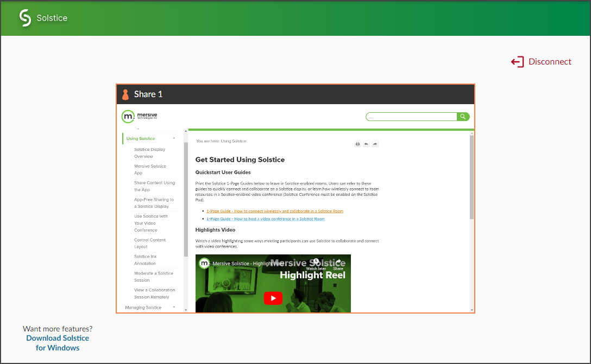591x364 pixels.
Task: Click the Watch later clock icon on video
Action: click(316, 261)
